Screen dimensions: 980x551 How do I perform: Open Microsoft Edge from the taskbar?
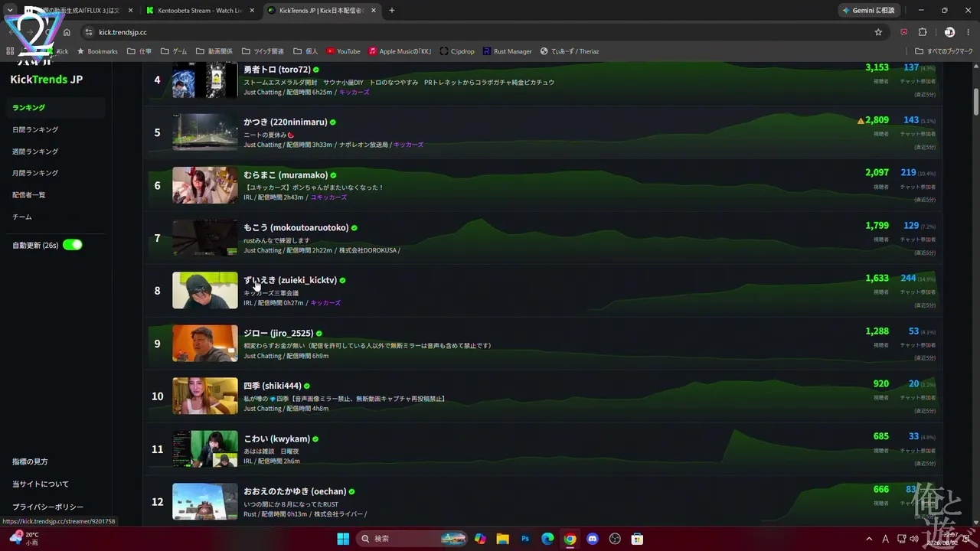pos(547,539)
